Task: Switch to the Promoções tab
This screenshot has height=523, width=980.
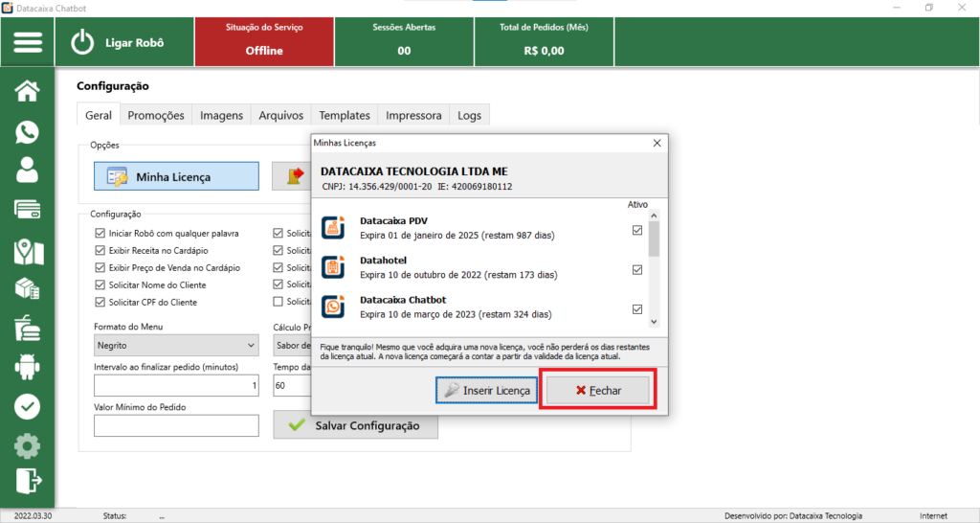Action: pos(156,115)
